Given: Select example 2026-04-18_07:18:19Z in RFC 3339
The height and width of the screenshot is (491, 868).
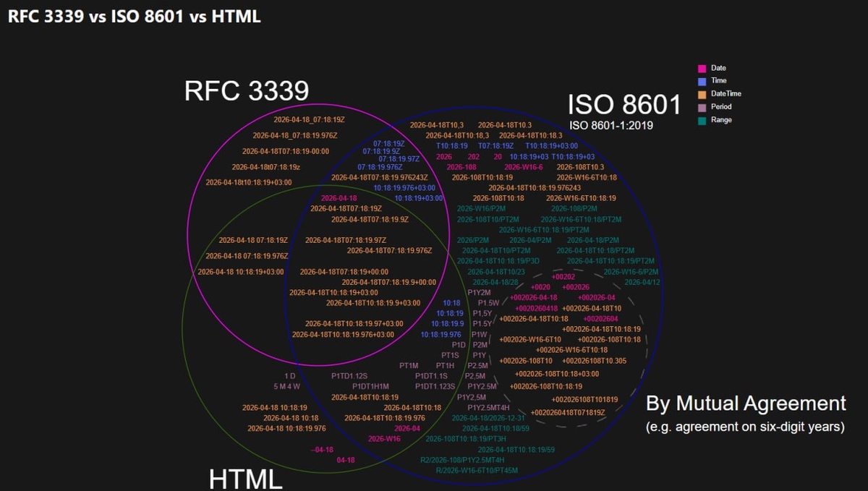Looking at the screenshot, I should [309, 119].
